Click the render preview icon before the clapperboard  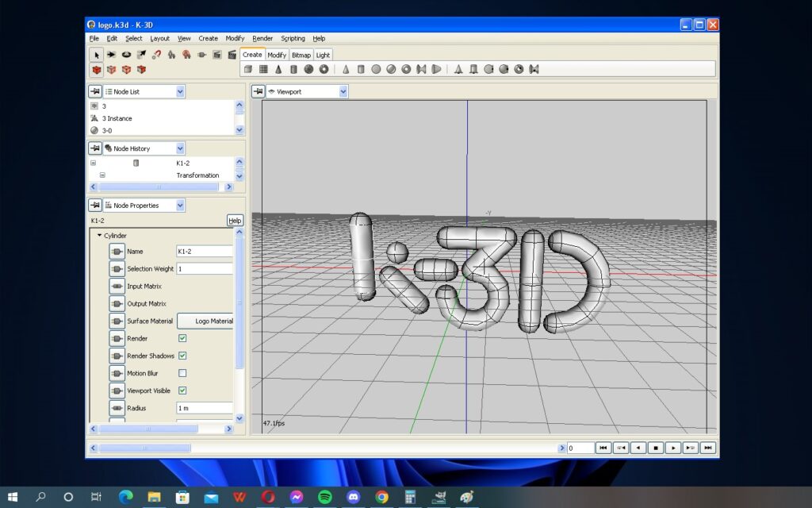pyautogui.click(x=217, y=55)
